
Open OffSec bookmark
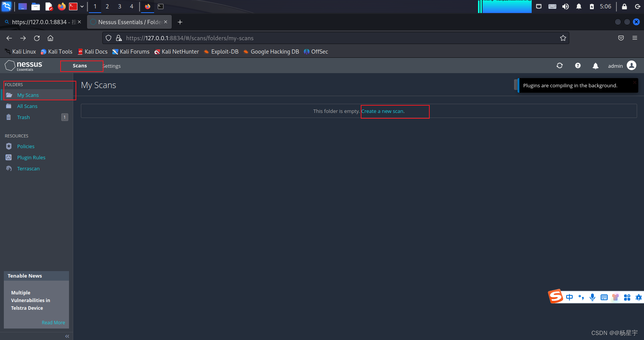pos(315,52)
